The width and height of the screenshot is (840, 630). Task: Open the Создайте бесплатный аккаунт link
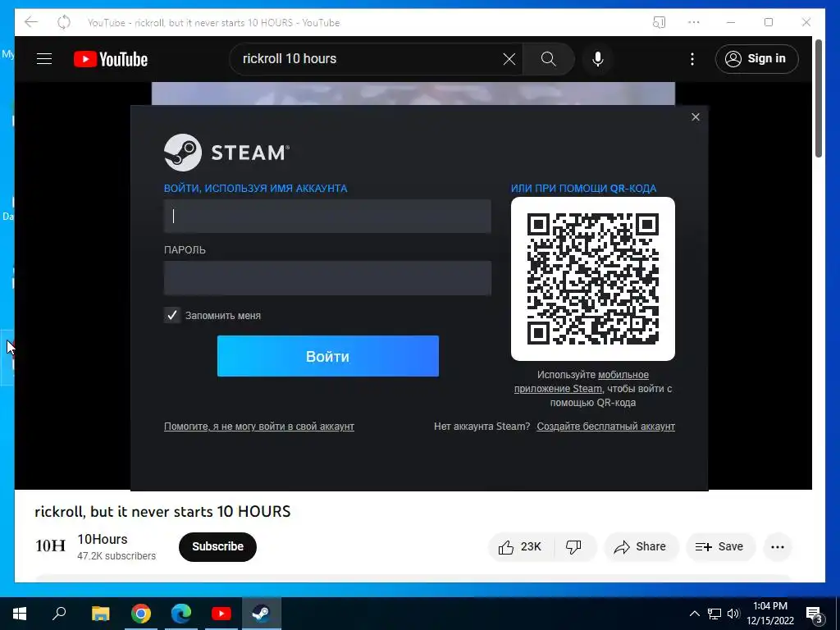click(606, 427)
